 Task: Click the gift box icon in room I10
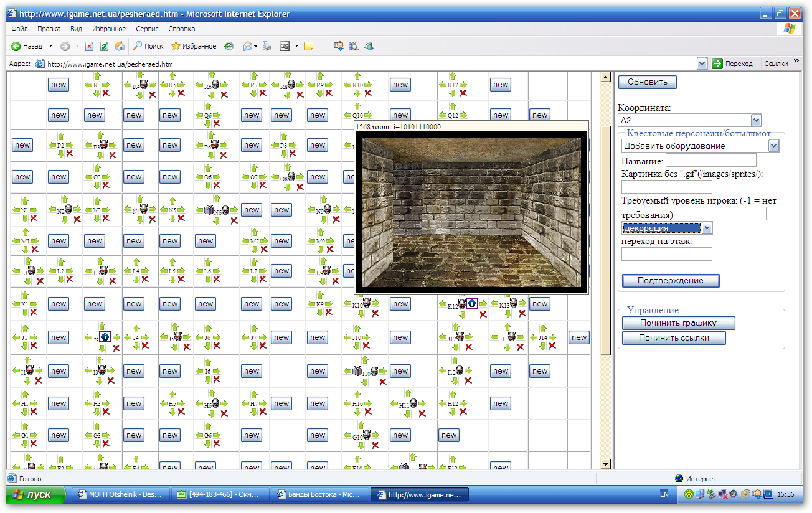[x=357, y=370]
